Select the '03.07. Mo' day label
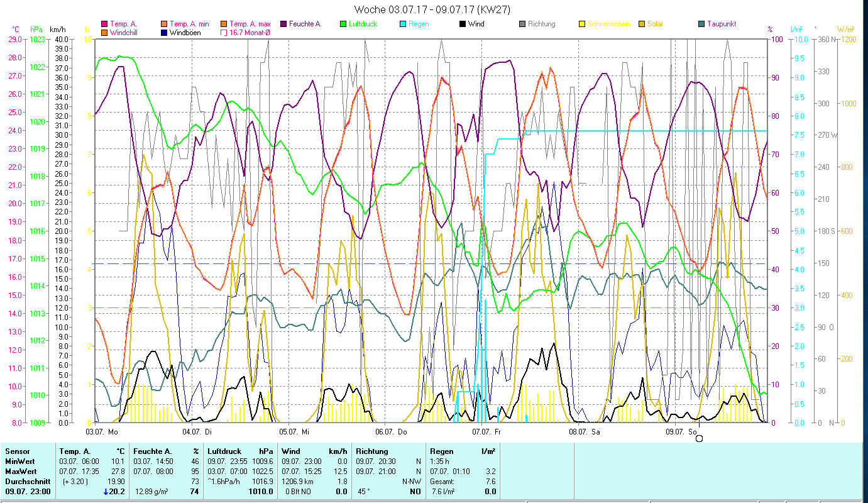The image size is (868, 503). point(101,431)
